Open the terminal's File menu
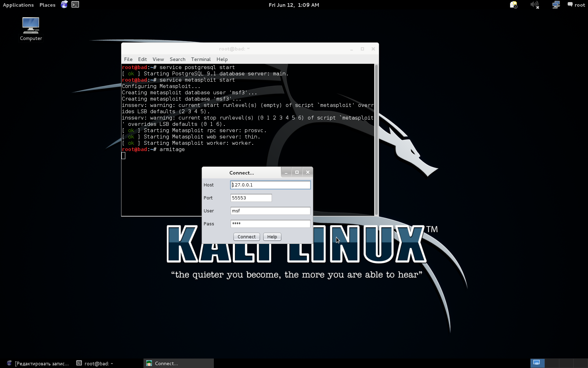The height and width of the screenshot is (368, 588). pos(128,59)
